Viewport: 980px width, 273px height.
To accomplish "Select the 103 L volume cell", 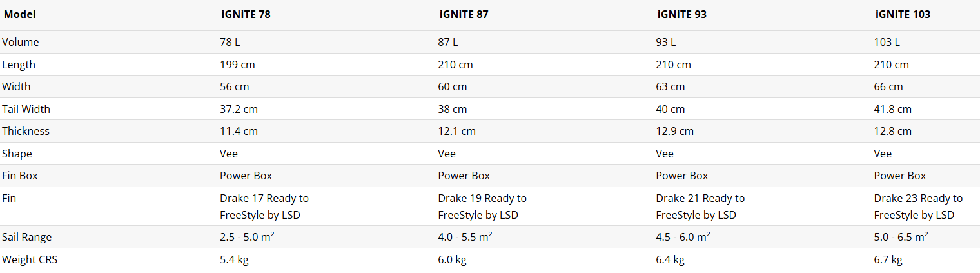I will pyautogui.click(x=887, y=42).
